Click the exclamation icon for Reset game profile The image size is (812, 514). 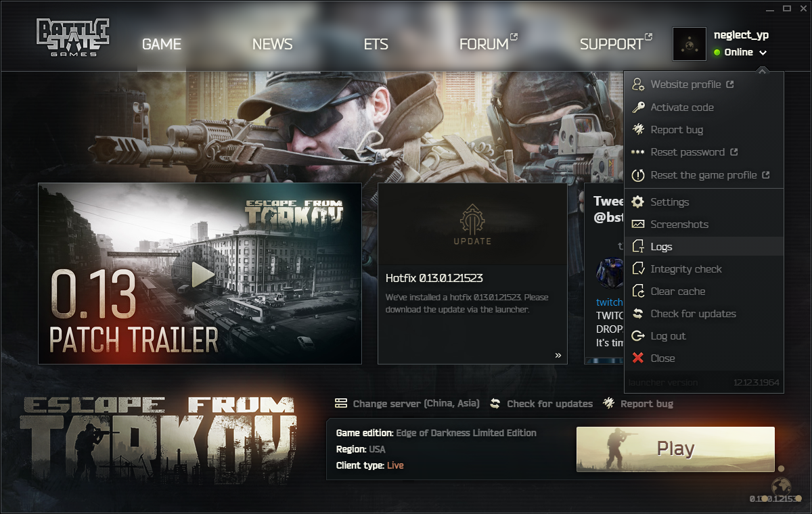click(x=638, y=175)
